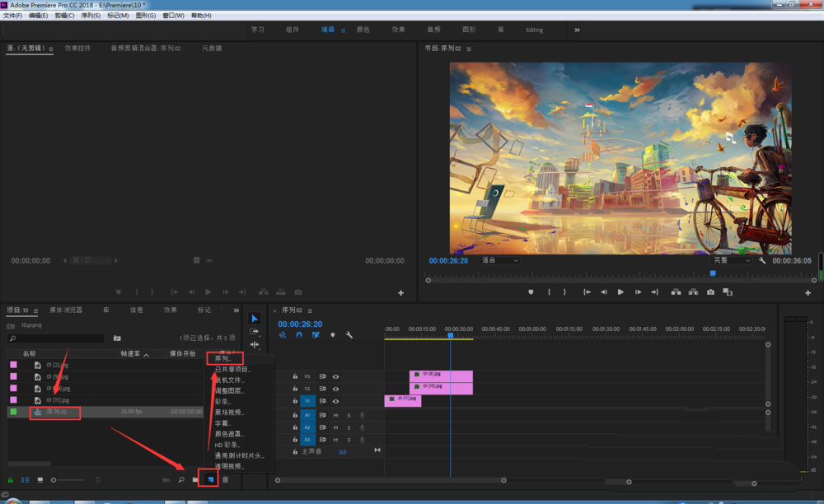
Task: Open the 项目: 10 panel menu
Action: [35, 310]
